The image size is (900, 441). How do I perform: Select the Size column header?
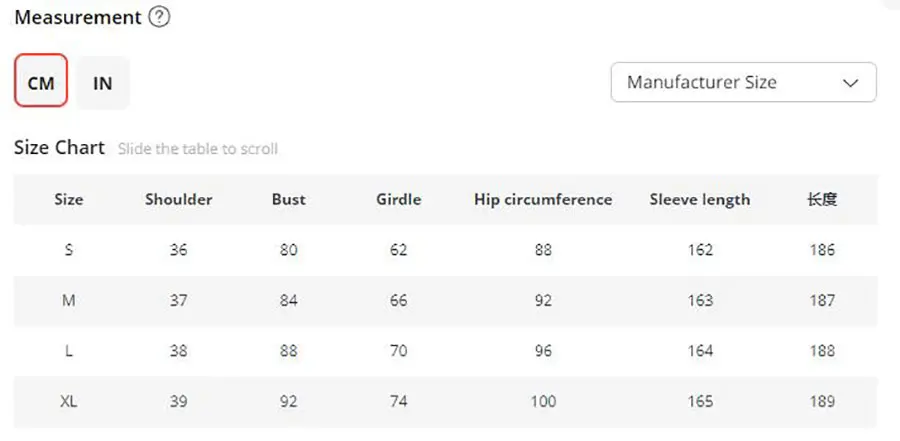(x=68, y=199)
